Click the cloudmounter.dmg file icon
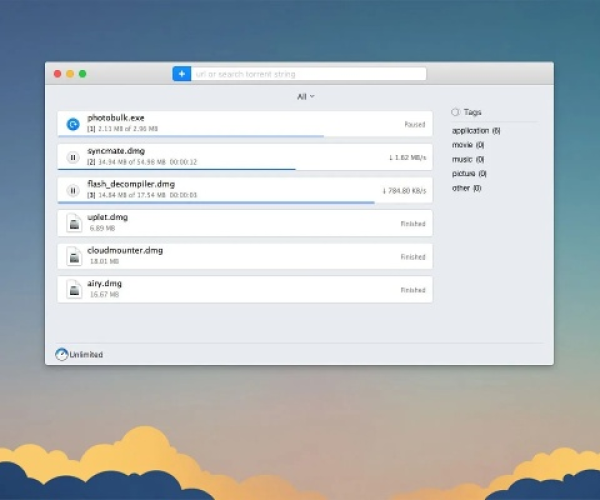600x500 pixels. (x=73, y=256)
